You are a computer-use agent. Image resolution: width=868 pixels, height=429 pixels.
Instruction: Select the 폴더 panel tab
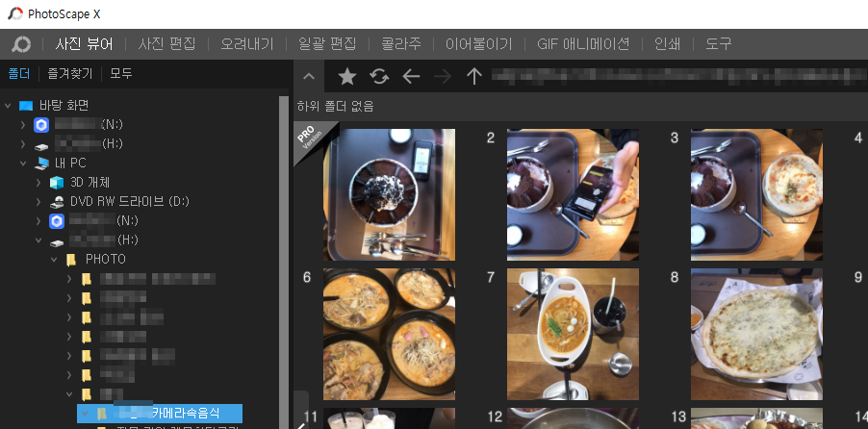coord(19,74)
